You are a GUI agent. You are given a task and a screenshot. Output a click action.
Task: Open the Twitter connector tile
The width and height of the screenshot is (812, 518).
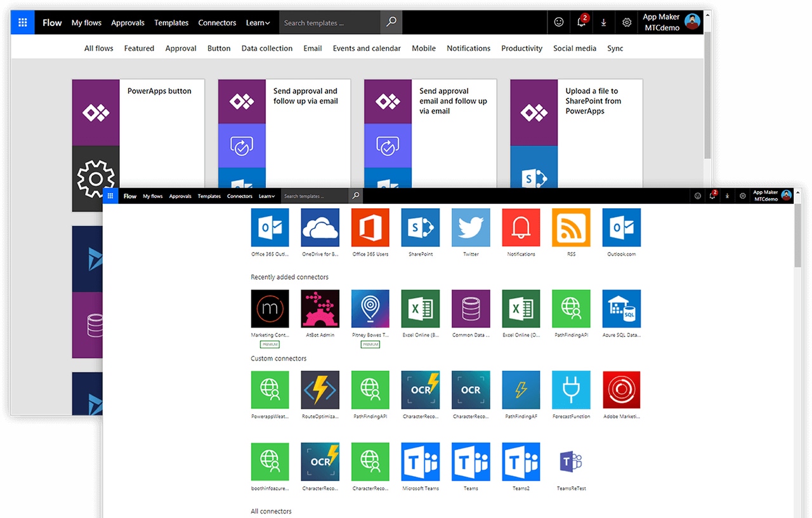(471, 227)
